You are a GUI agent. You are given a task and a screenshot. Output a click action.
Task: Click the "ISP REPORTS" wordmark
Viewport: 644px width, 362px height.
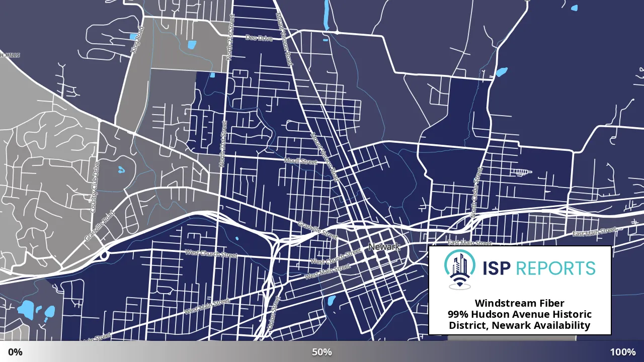click(539, 268)
